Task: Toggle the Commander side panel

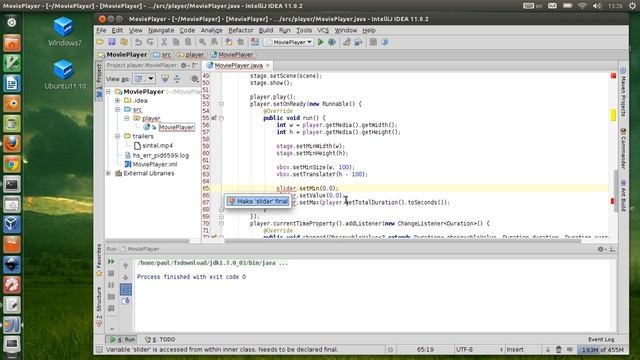Action: 623,149
